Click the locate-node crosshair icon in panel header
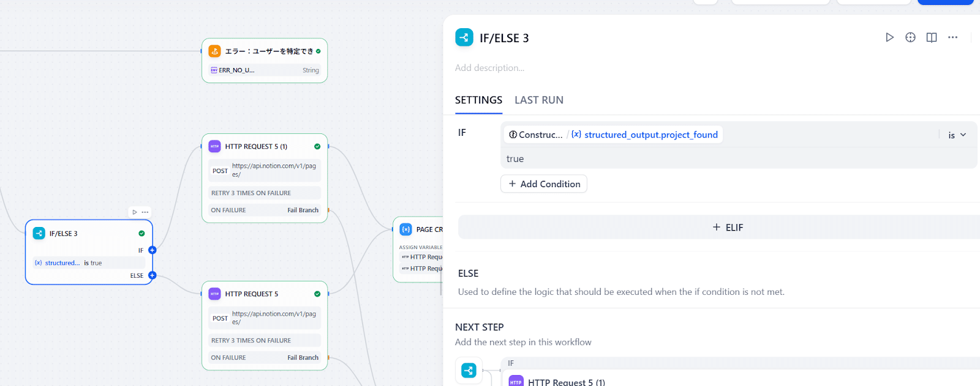Image resolution: width=980 pixels, height=386 pixels. pos(910,37)
